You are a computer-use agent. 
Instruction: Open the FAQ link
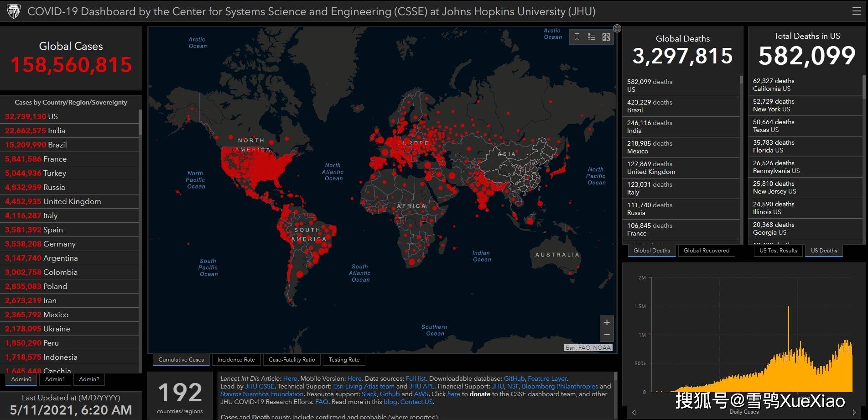click(x=322, y=402)
